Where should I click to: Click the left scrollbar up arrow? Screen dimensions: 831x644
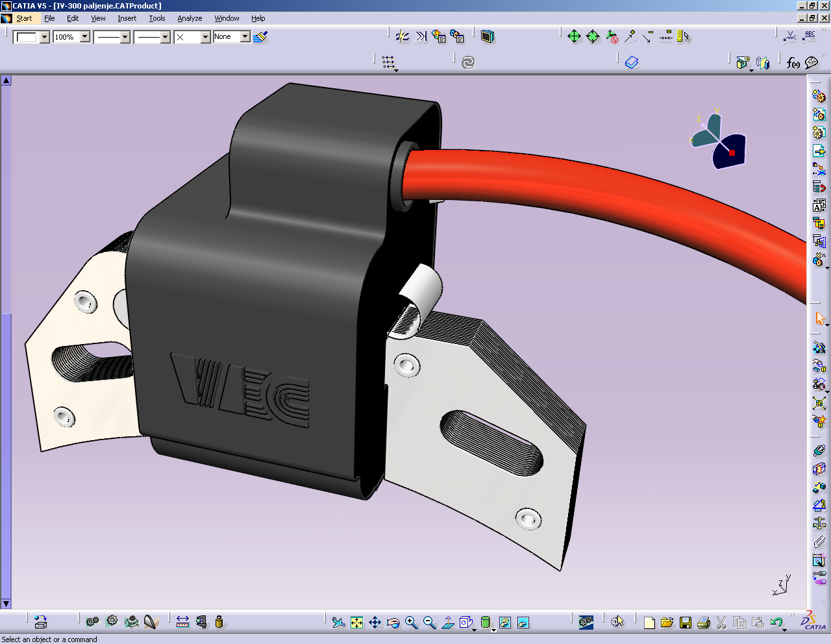(6, 80)
